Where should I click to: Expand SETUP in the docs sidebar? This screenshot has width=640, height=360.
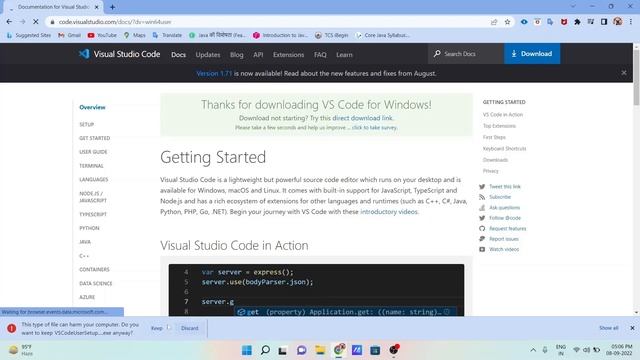87,124
